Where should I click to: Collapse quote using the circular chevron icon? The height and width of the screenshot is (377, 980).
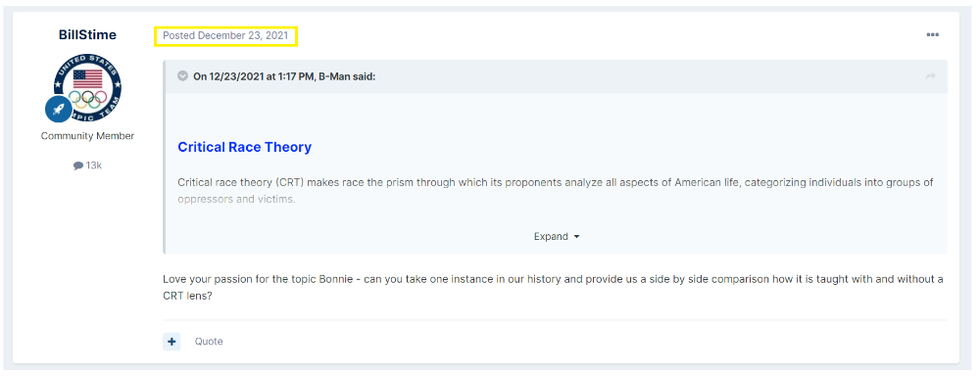[182, 76]
